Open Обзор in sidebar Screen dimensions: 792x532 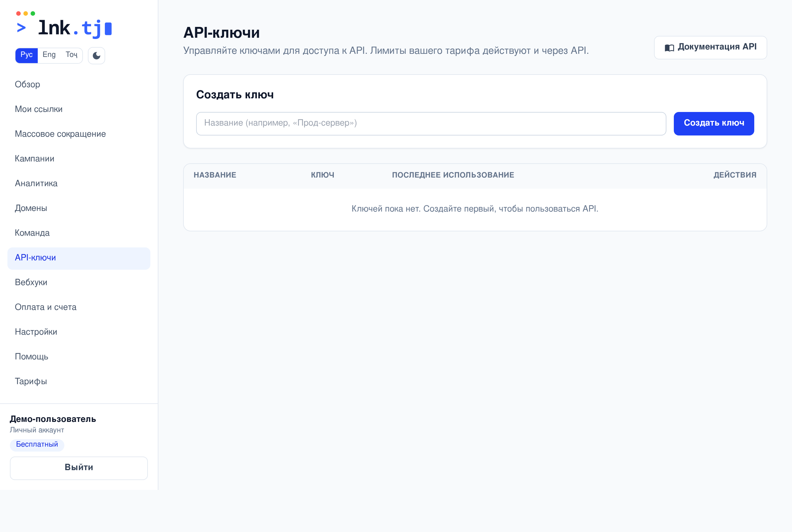pyautogui.click(x=79, y=84)
